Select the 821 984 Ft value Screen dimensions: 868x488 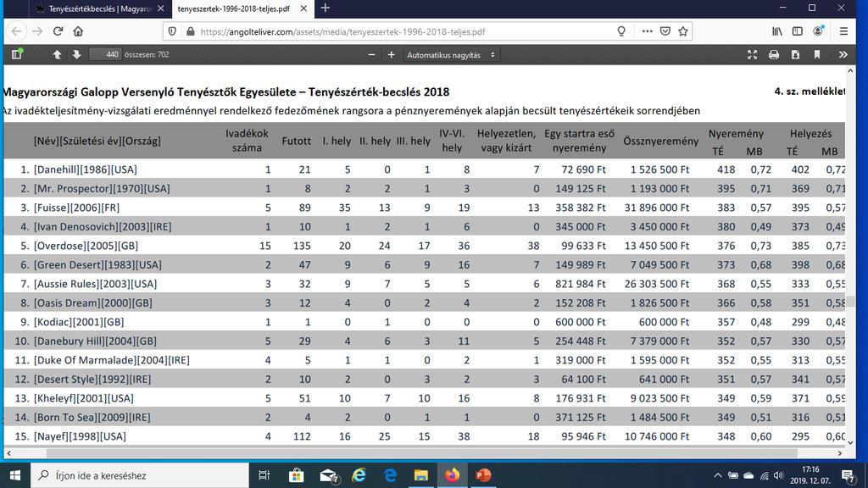[x=581, y=284]
